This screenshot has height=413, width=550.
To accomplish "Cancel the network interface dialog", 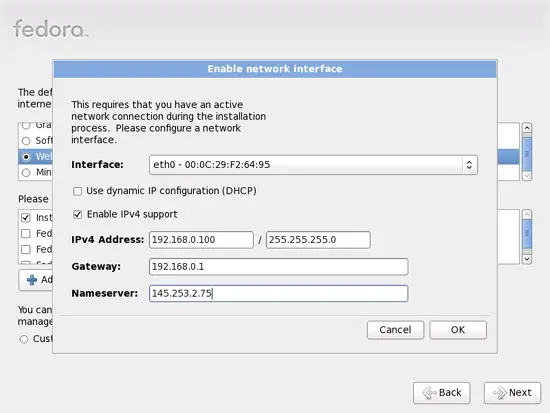I will pos(395,330).
